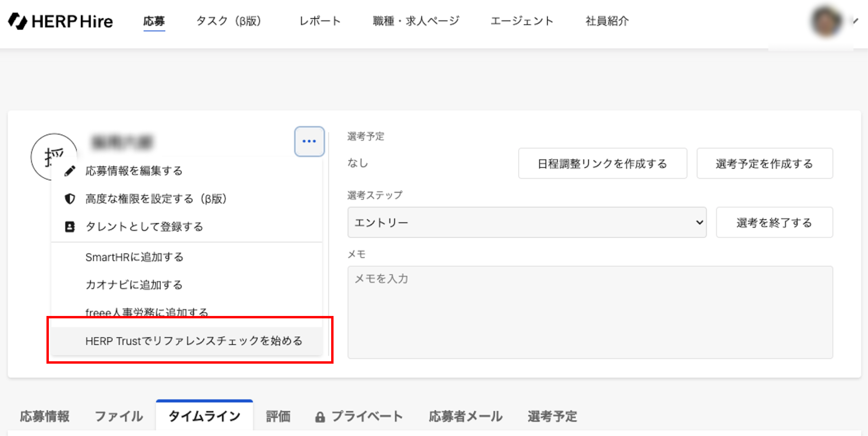
Task: Click the メモ field label
Action: coord(356,254)
